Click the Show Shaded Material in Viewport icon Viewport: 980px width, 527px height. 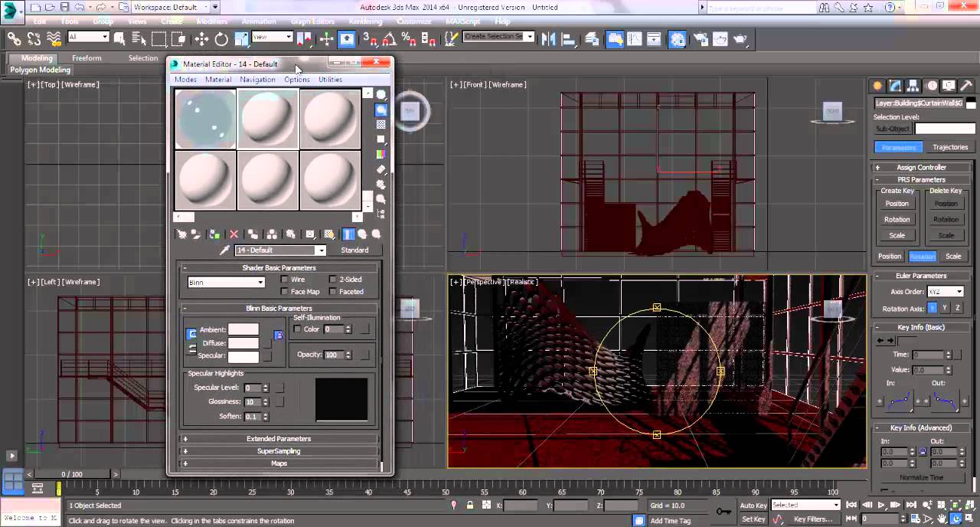(x=329, y=234)
